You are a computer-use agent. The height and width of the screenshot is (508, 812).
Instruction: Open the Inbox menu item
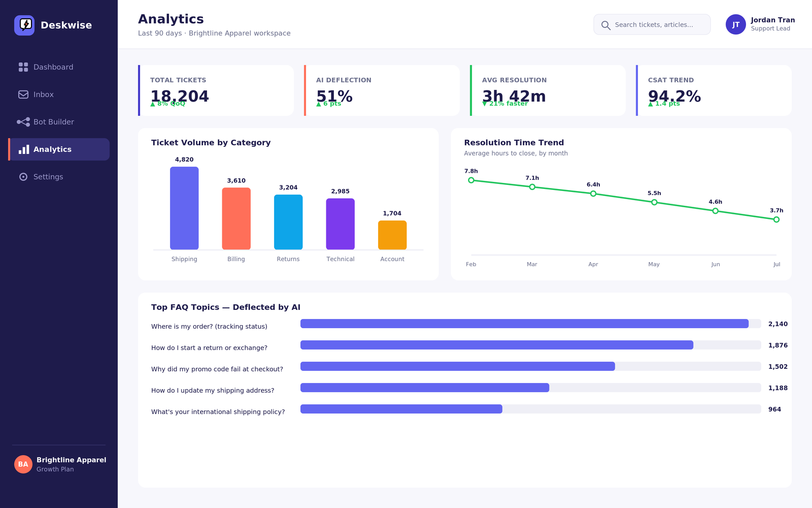[59, 94]
